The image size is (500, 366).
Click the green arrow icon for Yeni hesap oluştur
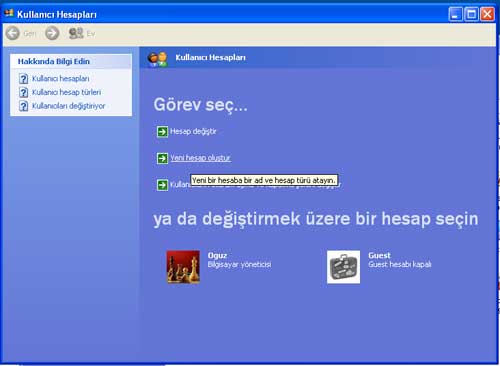pos(162,158)
